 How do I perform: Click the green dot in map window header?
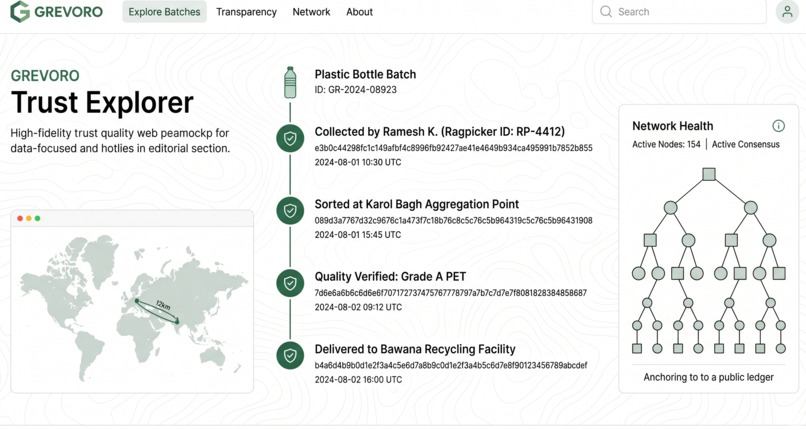[x=38, y=218]
